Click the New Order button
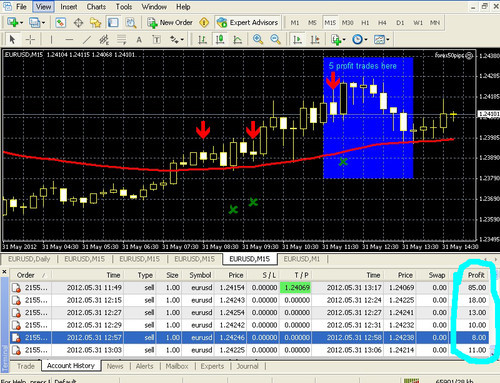The image size is (500, 383). pos(170,23)
